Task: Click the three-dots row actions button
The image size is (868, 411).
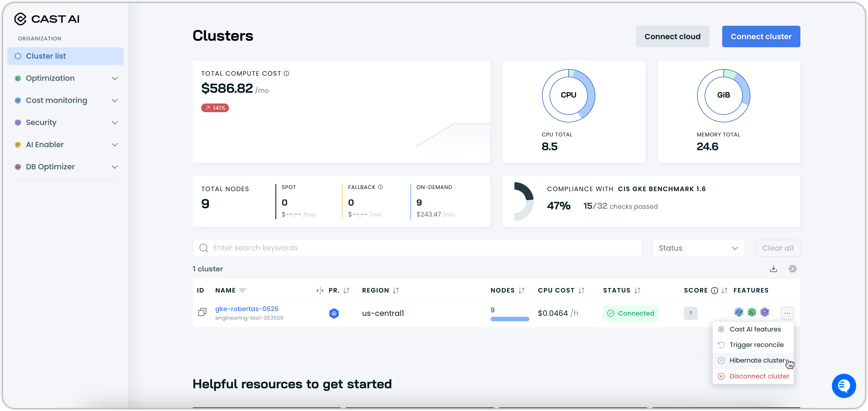Action: 787,313
